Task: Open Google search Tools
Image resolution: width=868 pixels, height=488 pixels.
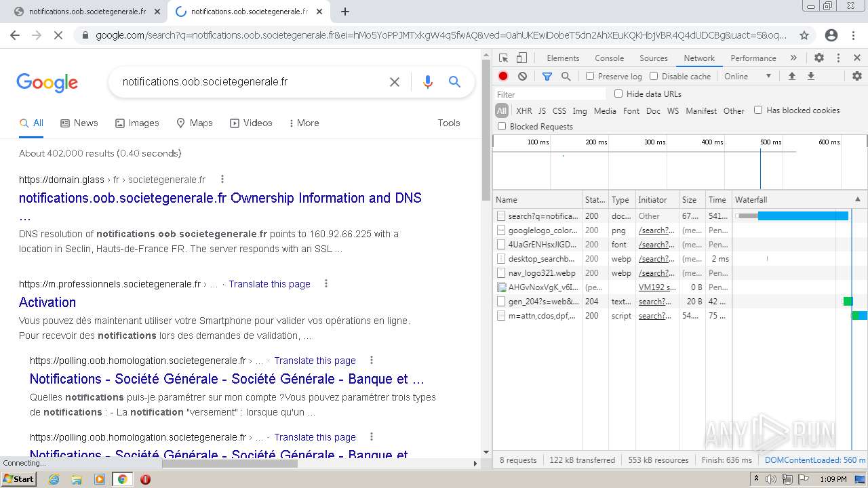Action: pos(449,123)
